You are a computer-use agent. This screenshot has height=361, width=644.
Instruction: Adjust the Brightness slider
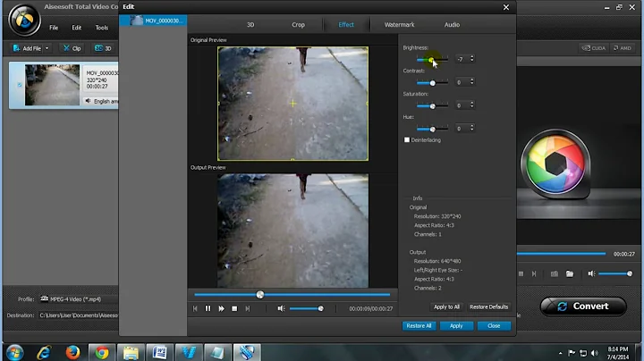click(431, 60)
